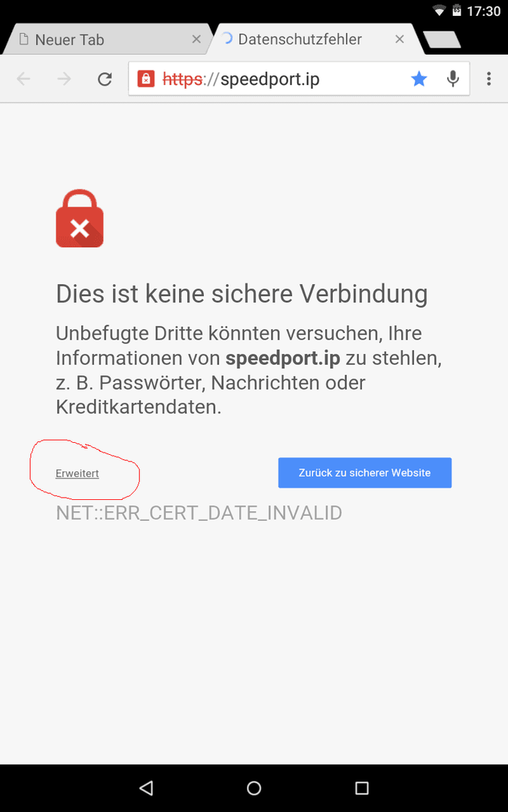
Task: Go back with the browser back arrow
Action: coord(24,79)
